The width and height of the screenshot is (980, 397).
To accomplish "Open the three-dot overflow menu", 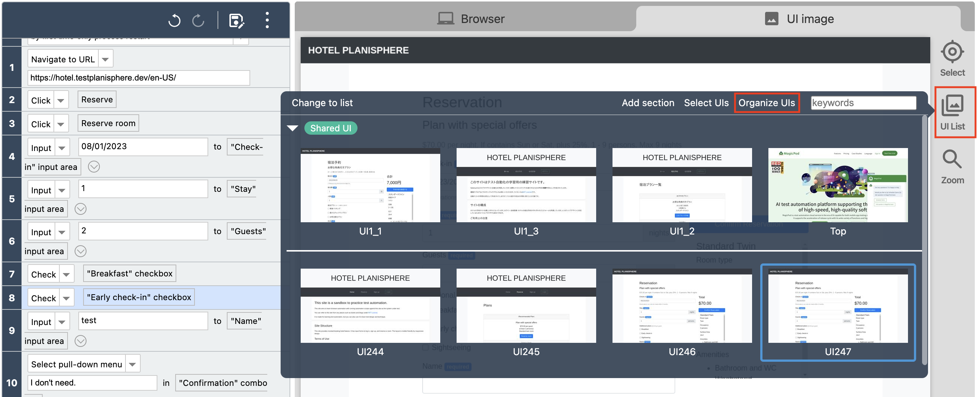I will click(x=267, y=21).
